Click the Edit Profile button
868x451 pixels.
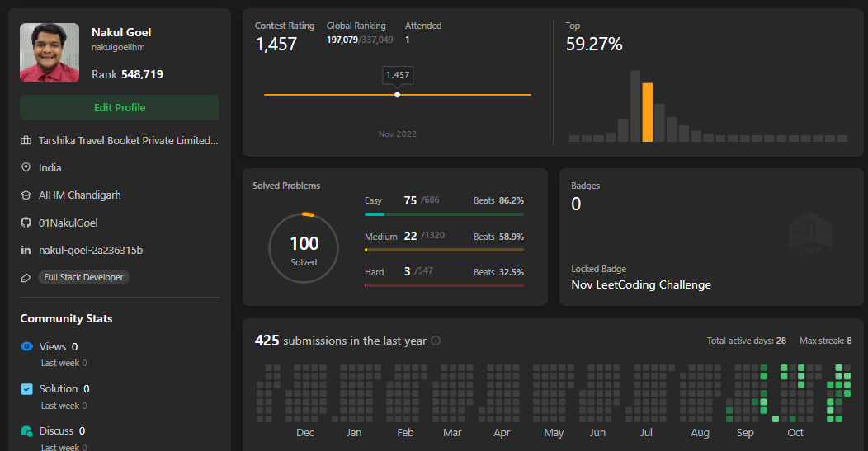[x=120, y=107]
